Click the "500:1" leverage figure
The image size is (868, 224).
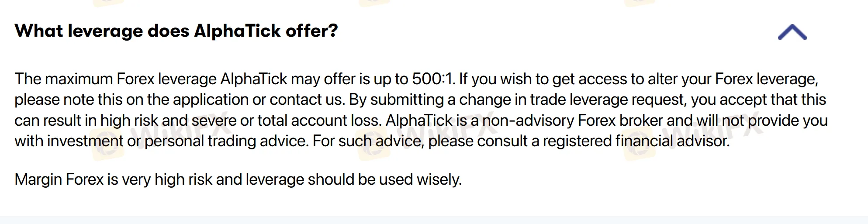click(433, 79)
